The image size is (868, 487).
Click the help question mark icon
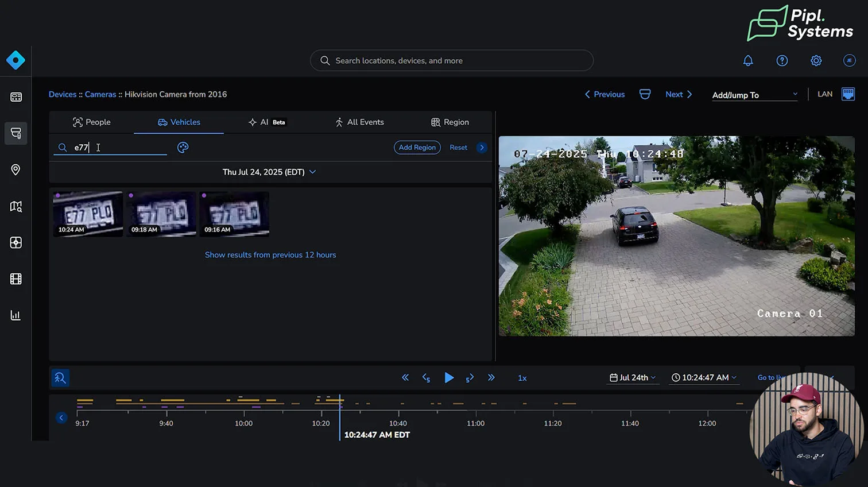(782, 61)
